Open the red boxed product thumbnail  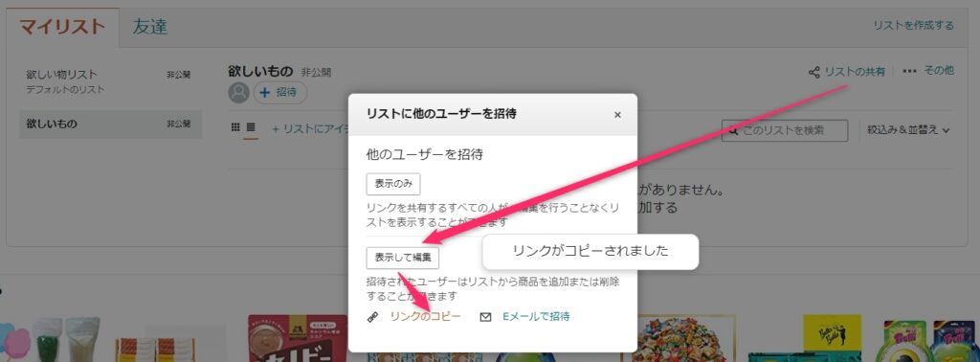[x=298, y=338]
